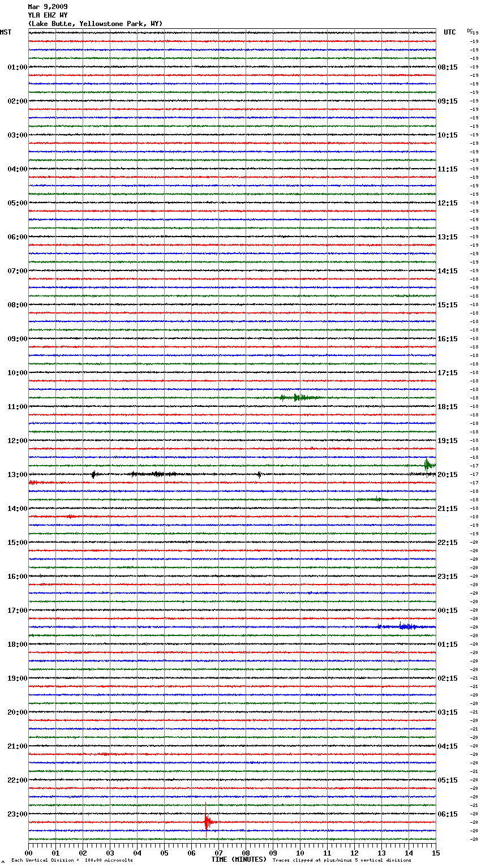Click the 08:15 UTC label
This screenshot has width=481, height=868.
[x=448, y=67]
